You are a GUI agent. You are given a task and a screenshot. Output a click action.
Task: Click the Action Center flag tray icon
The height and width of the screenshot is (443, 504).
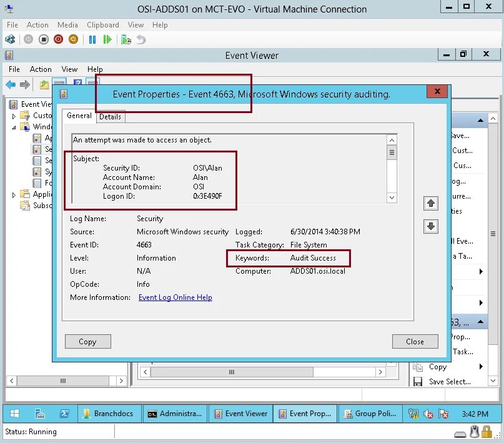[443, 414]
